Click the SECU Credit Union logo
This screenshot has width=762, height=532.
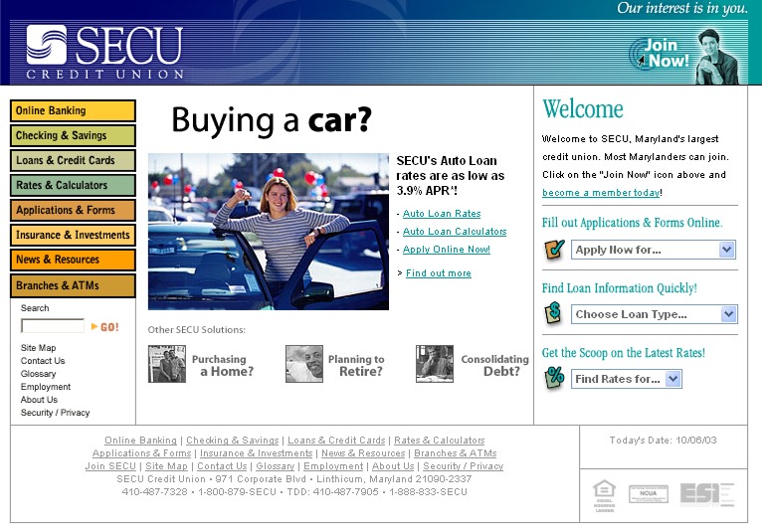click(x=104, y=52)
